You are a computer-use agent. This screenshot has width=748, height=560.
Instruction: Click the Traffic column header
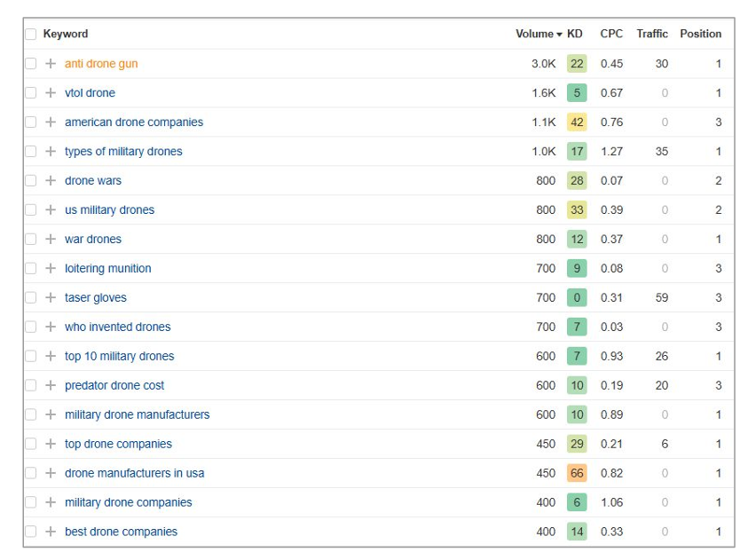coord(652,34)
